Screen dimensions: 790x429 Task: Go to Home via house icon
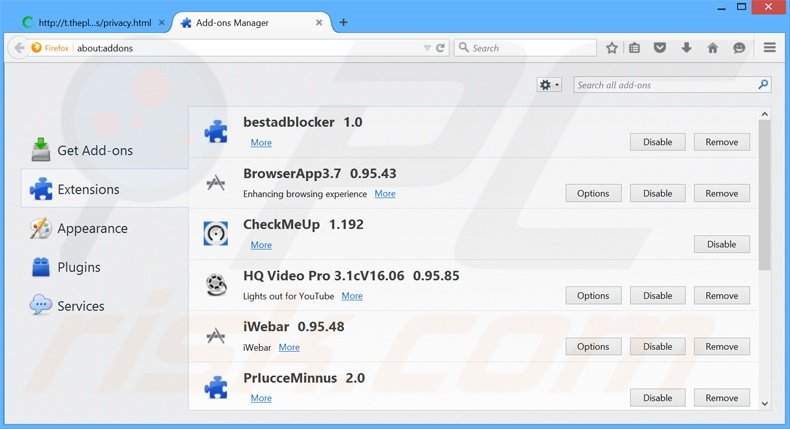(713, 48)
